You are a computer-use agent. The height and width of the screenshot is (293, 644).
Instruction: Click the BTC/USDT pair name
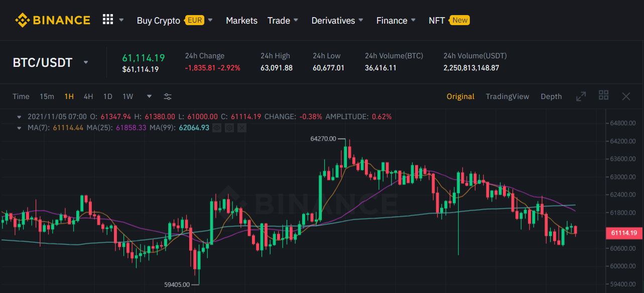(x=43, y=62)
